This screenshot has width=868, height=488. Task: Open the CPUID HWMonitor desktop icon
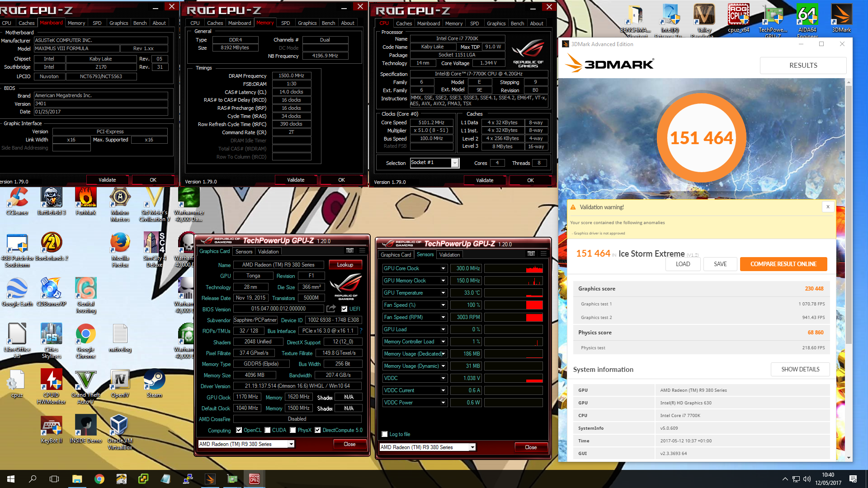pos(52,387)
